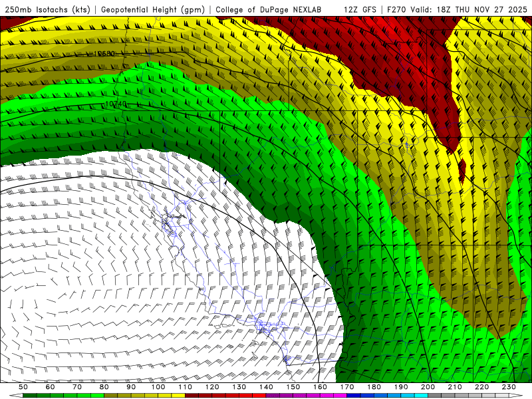
Task: Click the cyan swatch just left of 200
Action: (421, 396)
